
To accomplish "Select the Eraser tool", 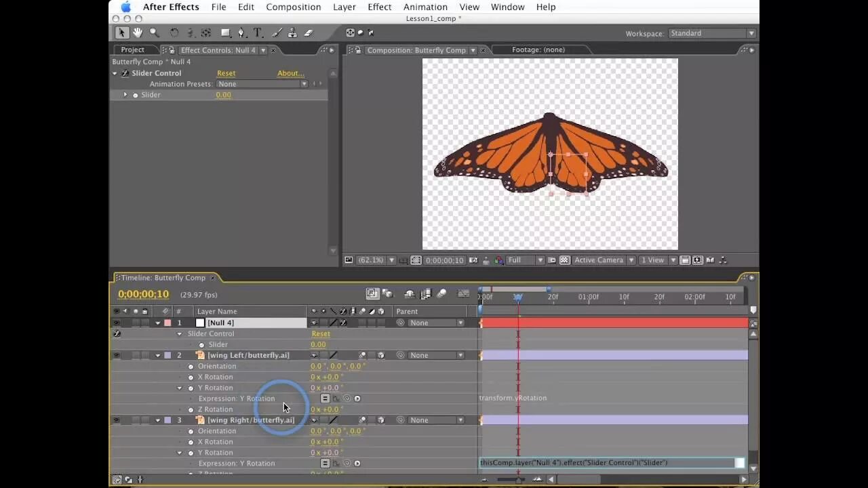I will pyautogui.click(x=309, y=33).
